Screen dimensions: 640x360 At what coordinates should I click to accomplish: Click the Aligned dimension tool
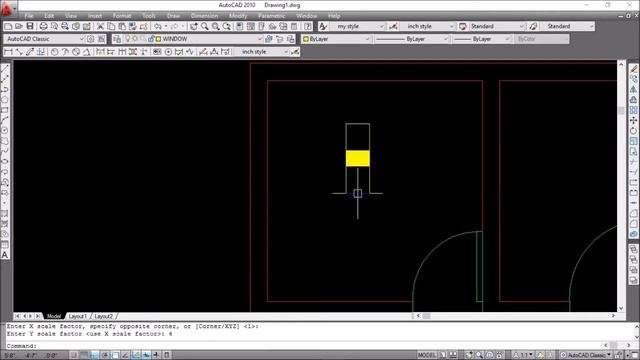pyautogui.click(x=19, y=52)
